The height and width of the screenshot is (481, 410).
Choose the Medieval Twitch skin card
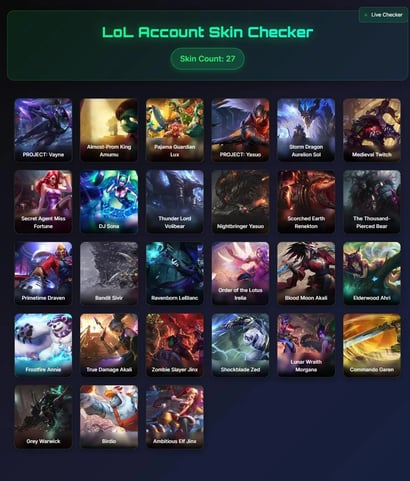[372, 130]
